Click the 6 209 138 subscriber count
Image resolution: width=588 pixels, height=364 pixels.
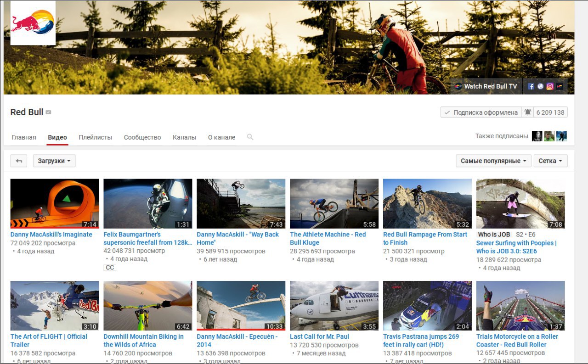(x=550, y=112)
